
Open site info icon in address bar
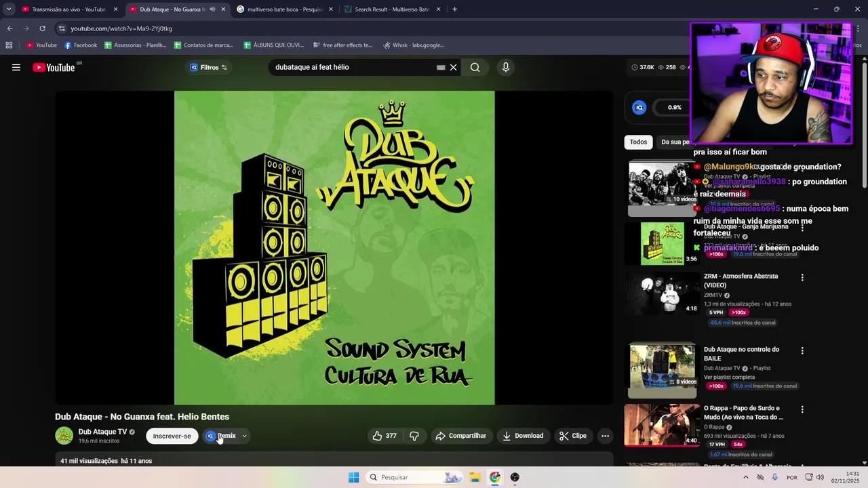(x=62, y=28)
